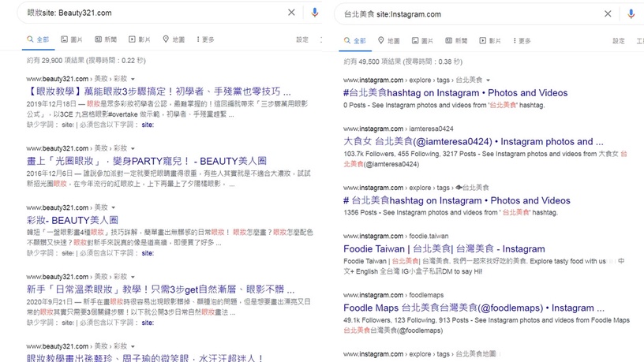The width and height of the screenshot is (644, 362).
Task: Expand arrow beside 日常溫柔眼妝 result breadcrumb
Action: pos(133,277)
